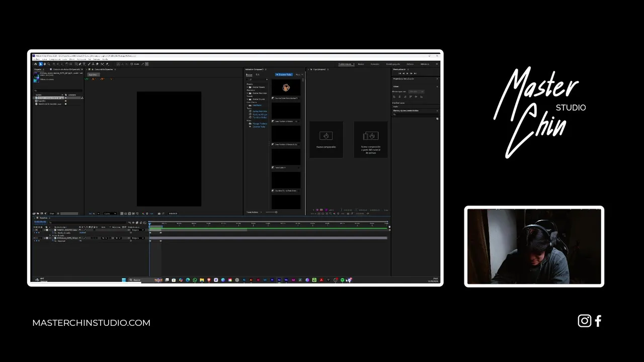
Task: Switch to the Predeterminado workspace
Action: [x=345, y=64]
